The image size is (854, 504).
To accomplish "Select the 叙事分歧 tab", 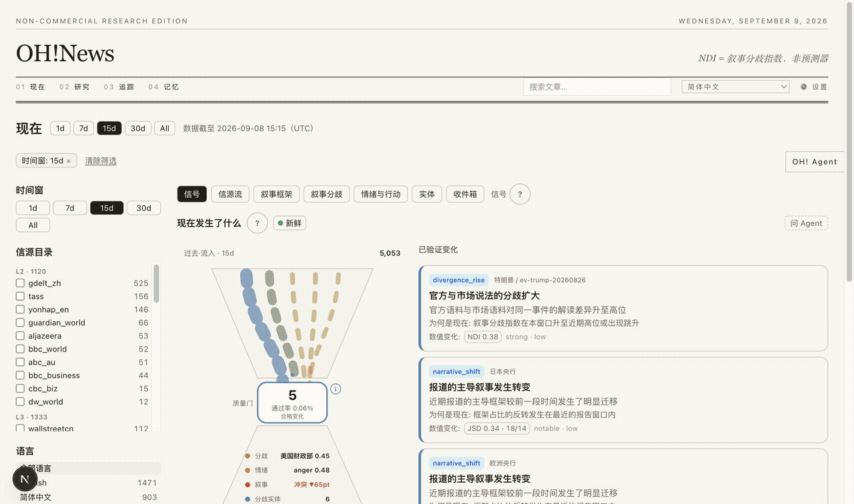I will tap(327, 194).
